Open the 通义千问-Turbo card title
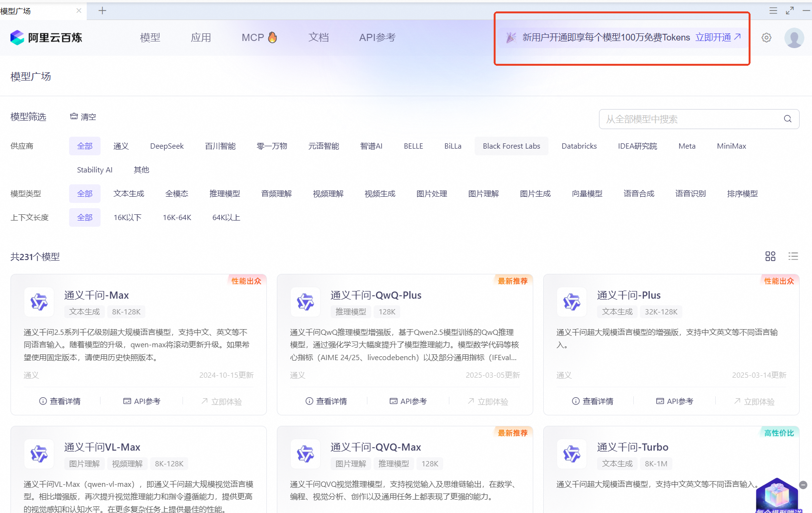The image size is (812, 513). 633,447
